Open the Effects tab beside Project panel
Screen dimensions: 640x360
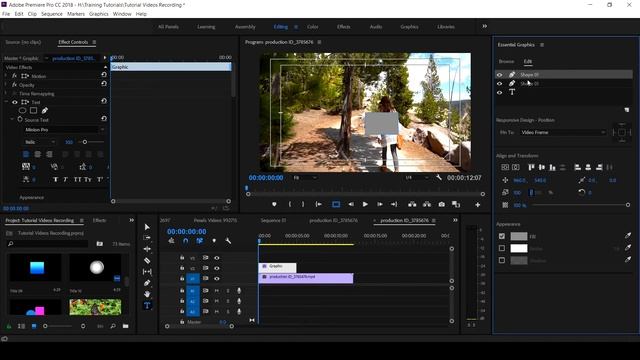[99, 220]
